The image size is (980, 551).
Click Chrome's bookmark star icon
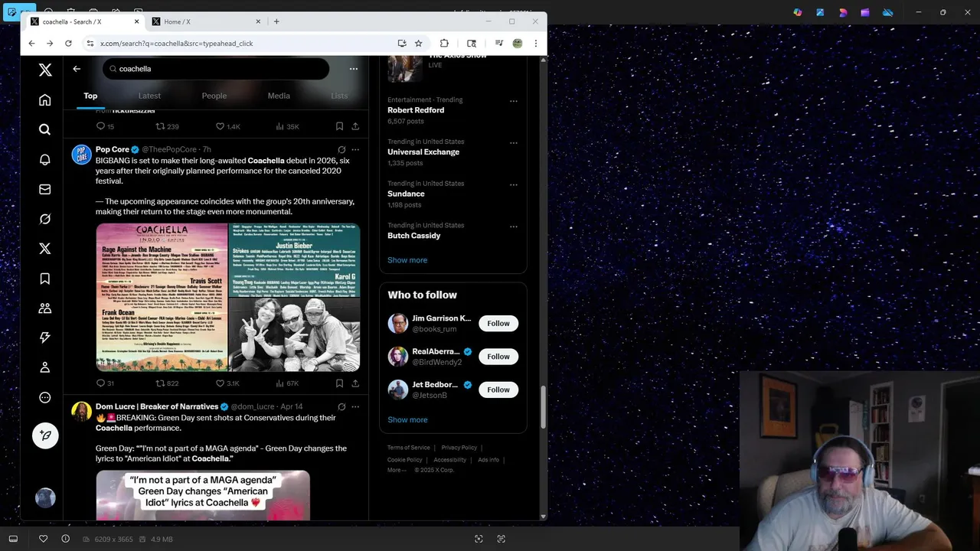pos(419,44)
